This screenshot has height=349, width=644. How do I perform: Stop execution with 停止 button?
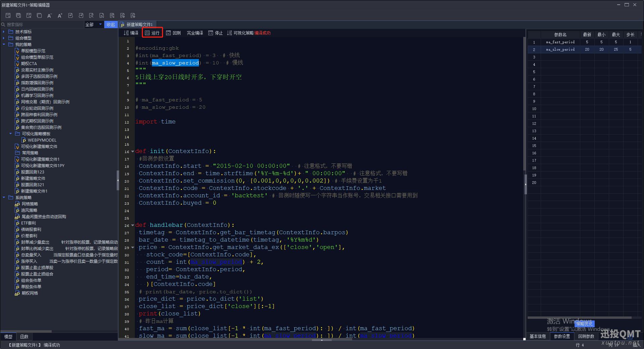tap(215, 33)
